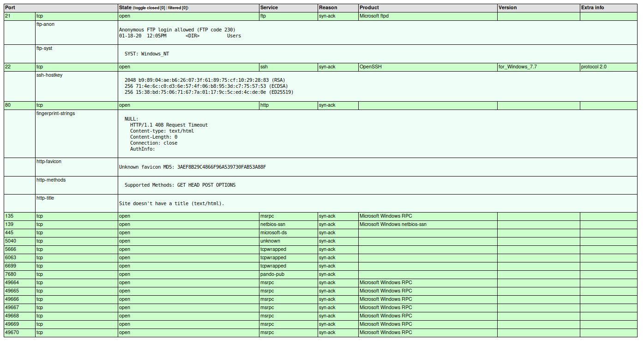The width and height of the screenshot is (644, 341).
Task: Click the 'toggle closed [0]' link
Action: coord(150,8)
